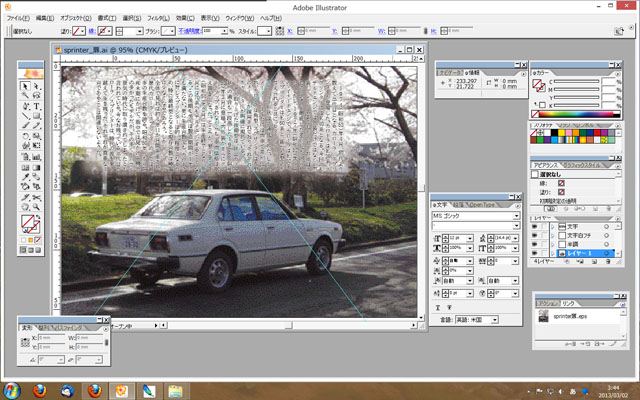Select the Magic Wand tool
Screen dimensions: 640x400
coord(25,96)
